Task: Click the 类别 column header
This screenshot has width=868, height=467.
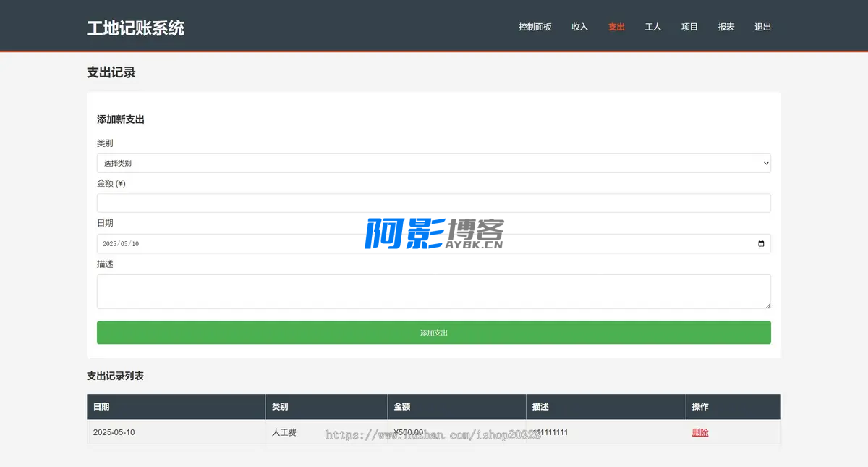Action: [x=326, y=407]
